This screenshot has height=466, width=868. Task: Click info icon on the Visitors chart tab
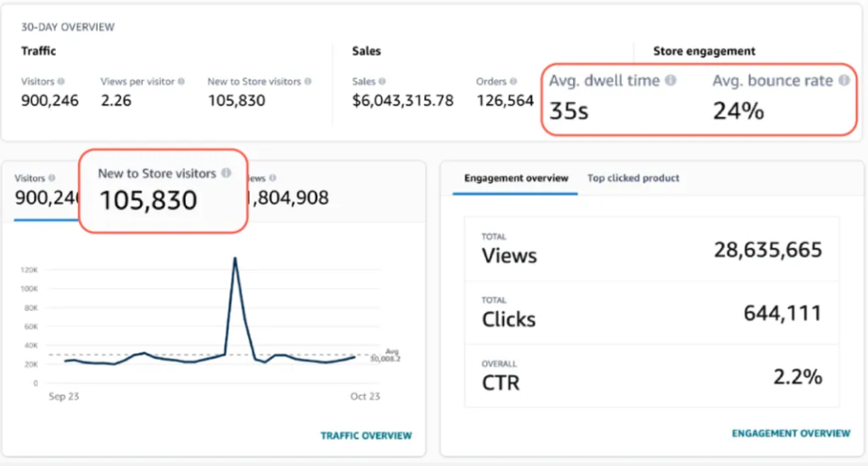pos(51,179)
